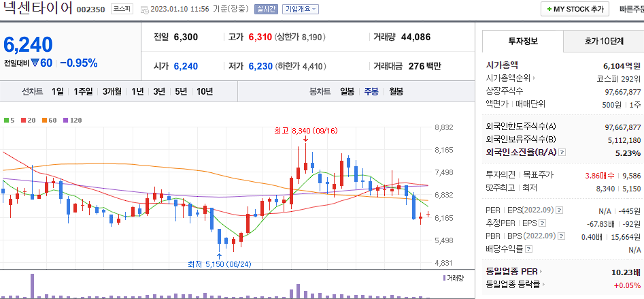Click the 목표주가 9,586 value
644x299 pixels.
click(x=631, y=176)
